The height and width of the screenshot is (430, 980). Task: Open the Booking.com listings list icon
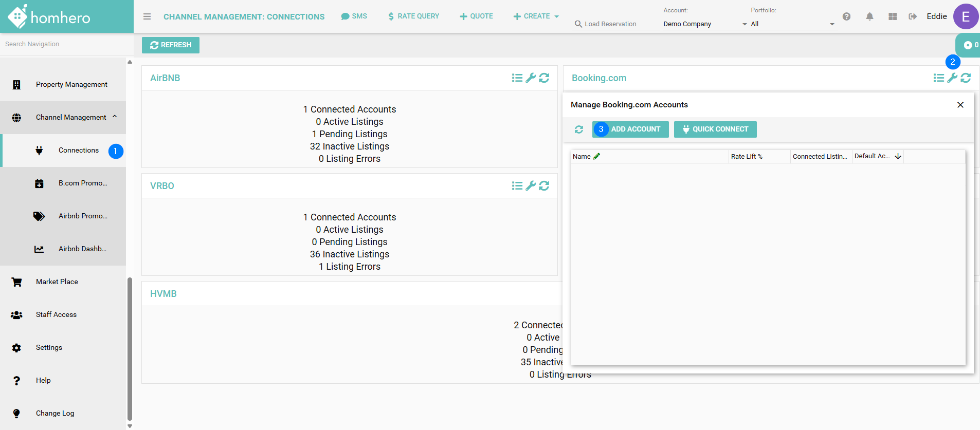938,78
